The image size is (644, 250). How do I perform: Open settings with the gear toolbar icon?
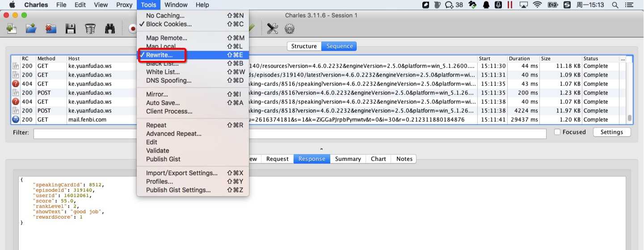pyautogui.click(x=290, y=29)
